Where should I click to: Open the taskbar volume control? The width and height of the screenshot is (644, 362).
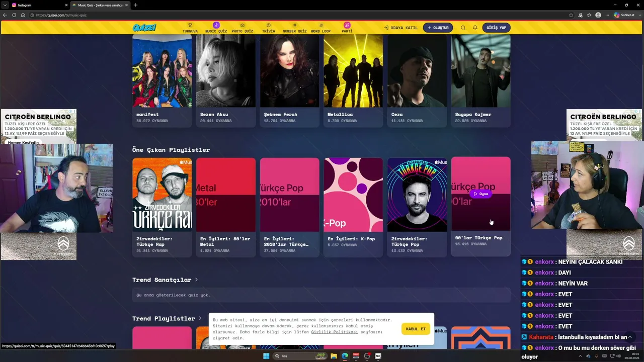point(618,356)
